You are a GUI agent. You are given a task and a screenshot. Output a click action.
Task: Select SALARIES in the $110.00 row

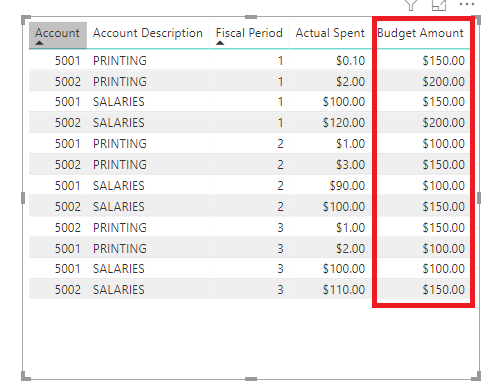119,290
